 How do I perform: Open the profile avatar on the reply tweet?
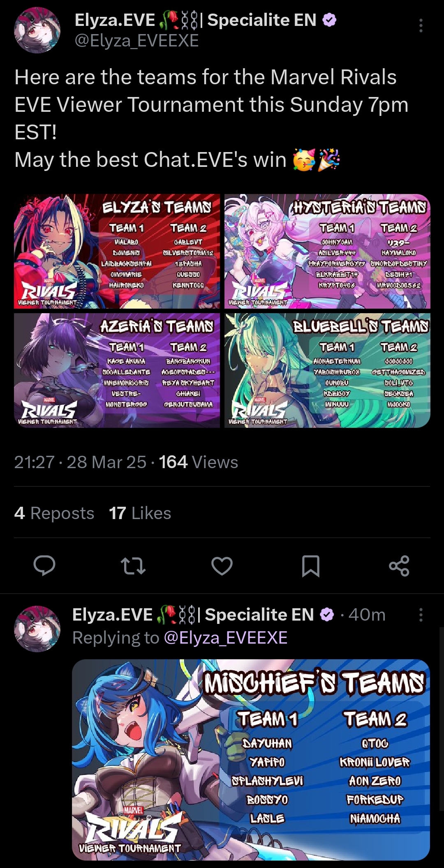[37, 629]
